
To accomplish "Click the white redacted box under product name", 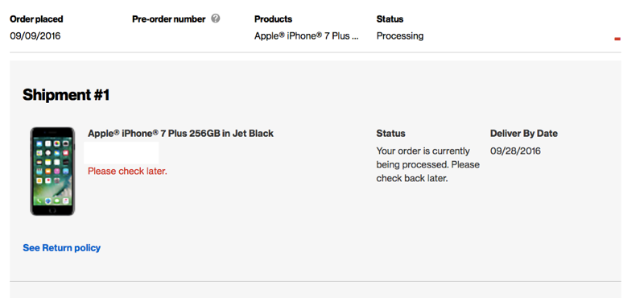I will click(122, 153).
